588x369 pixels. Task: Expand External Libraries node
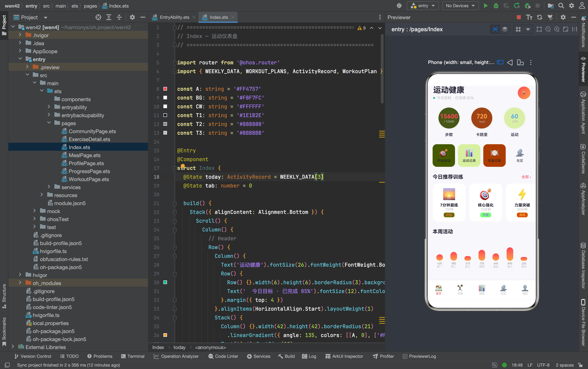[x=13, y=347]
